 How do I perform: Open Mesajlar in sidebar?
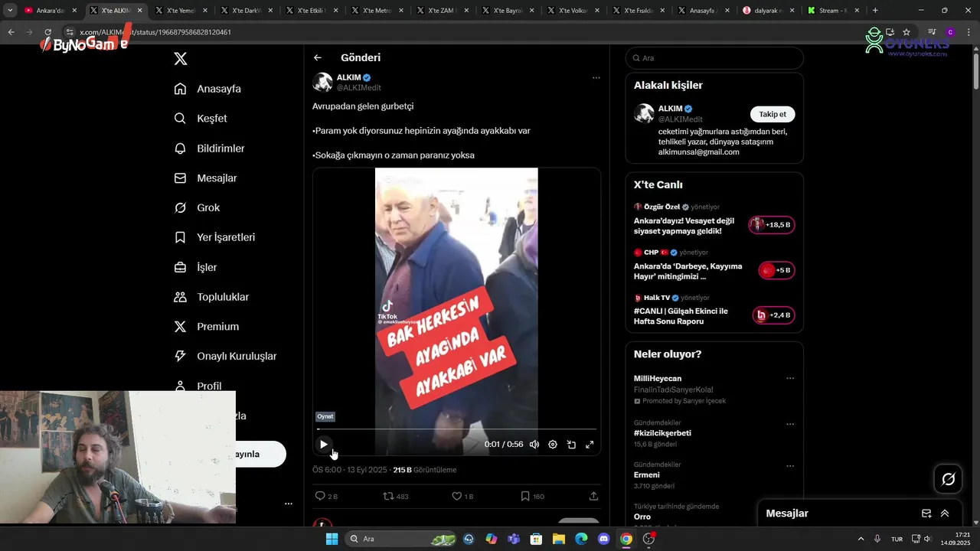point(205,178)
